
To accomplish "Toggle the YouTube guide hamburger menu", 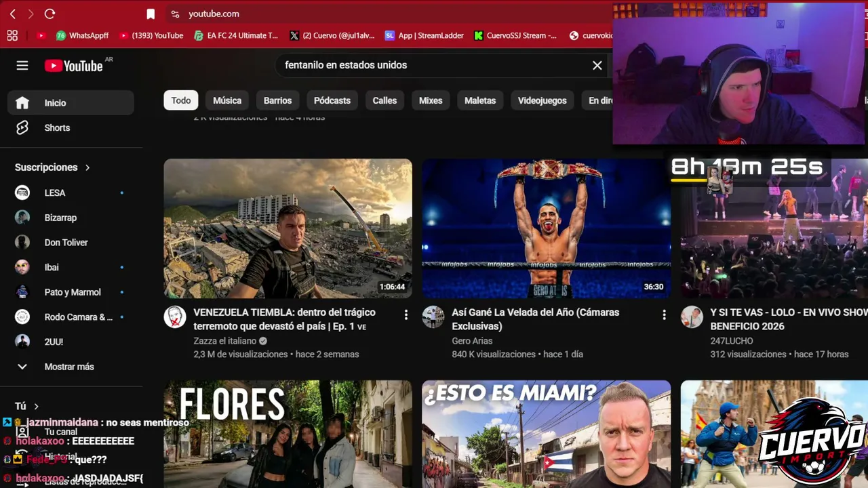I will pos(22,65).
